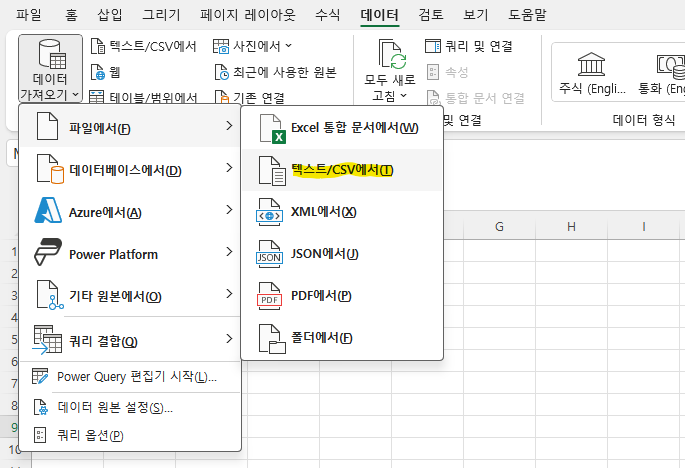Expand Azure에서(A) submenu
The height and width of the screenshot is (468, 685).
pos(130,211)
